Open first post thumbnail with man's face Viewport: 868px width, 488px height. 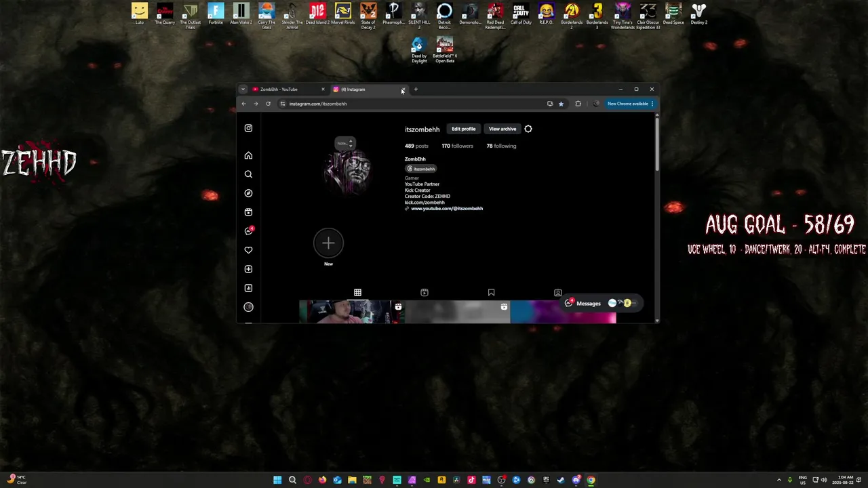tap(352, 312)
